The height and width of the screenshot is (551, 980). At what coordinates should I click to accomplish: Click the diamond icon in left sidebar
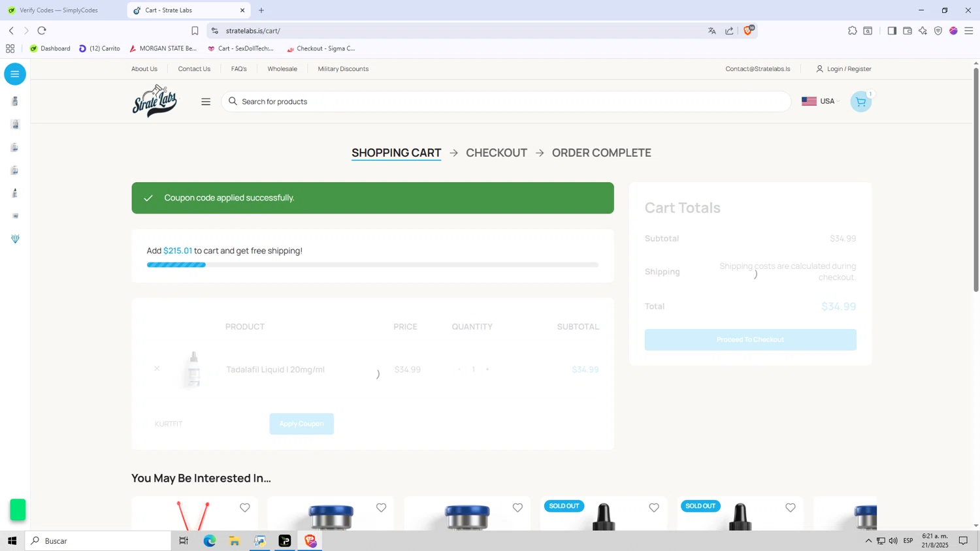coord(15,239)
